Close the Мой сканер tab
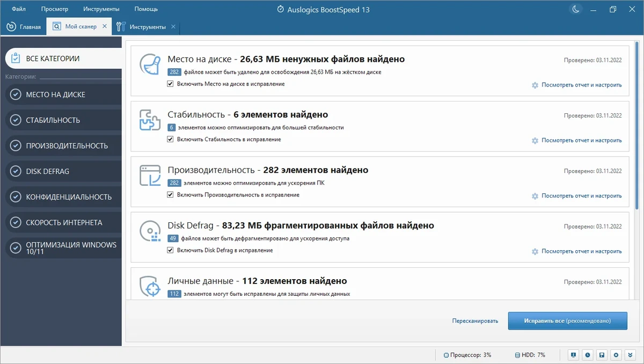 (x=105, y=26)
